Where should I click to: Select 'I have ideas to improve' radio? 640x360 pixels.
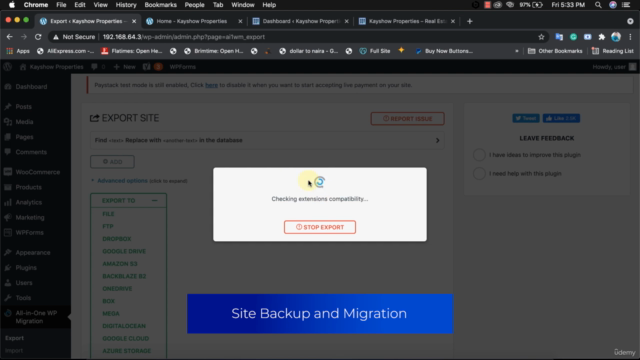[x=479, y=155]
